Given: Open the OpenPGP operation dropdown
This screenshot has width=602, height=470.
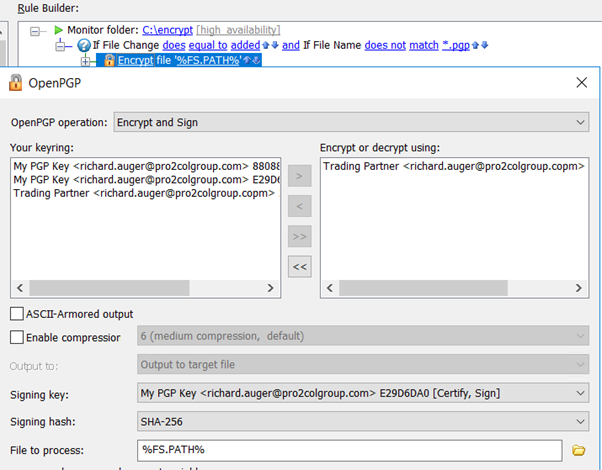Looking at the screenshot, I should (351, 122).
